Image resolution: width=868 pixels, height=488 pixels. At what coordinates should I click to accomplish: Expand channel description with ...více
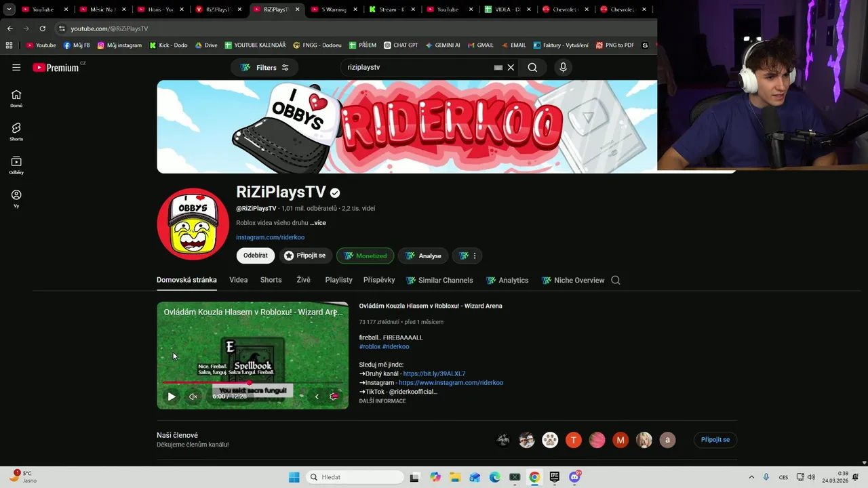tap(318, 223)
